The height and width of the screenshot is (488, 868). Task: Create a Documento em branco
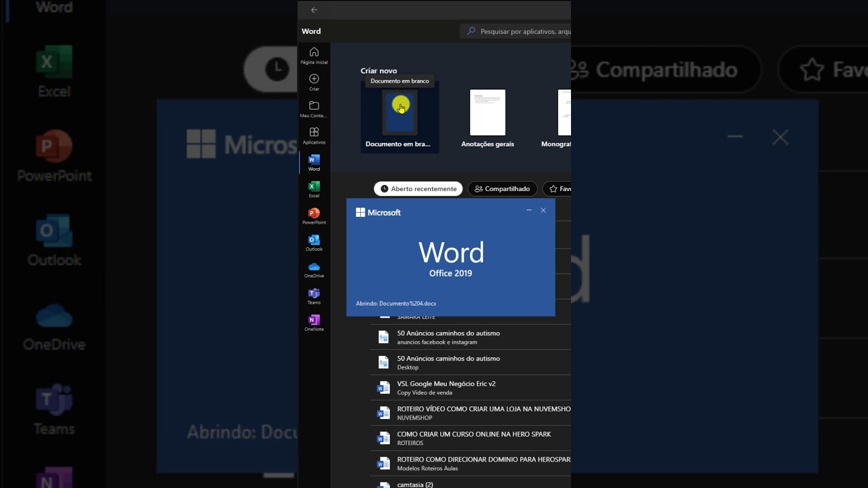(399, 117)
